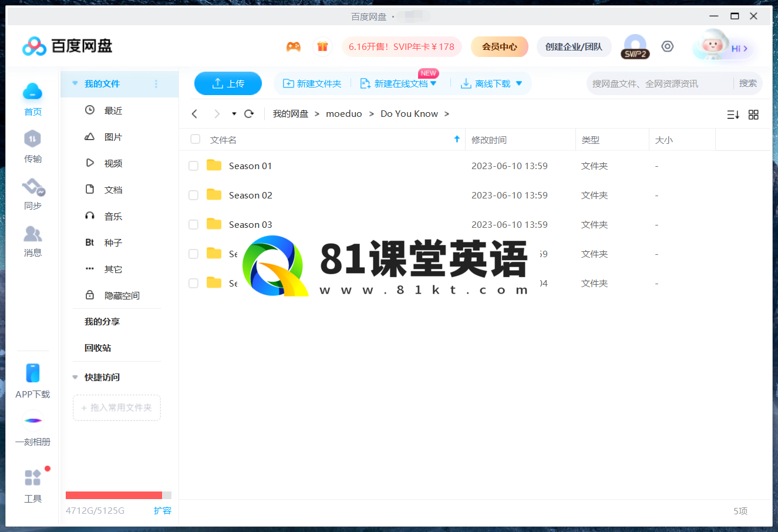The width and height of the screenshot is (778, 532).
Task: Open the Messages (消息) sidebar icon
Action: (32, 234)
